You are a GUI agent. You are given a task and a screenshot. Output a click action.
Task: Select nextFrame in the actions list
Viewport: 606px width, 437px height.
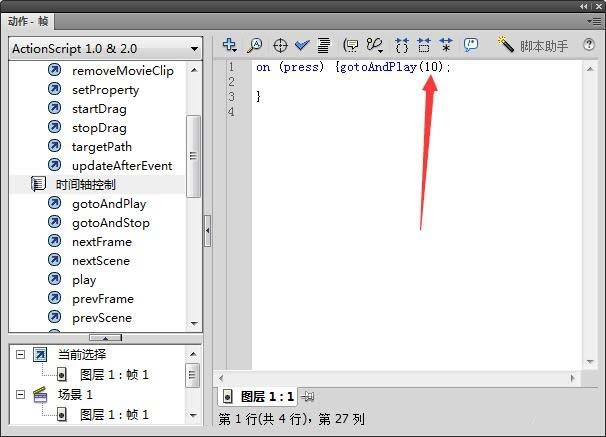click(x=102, y=241)
